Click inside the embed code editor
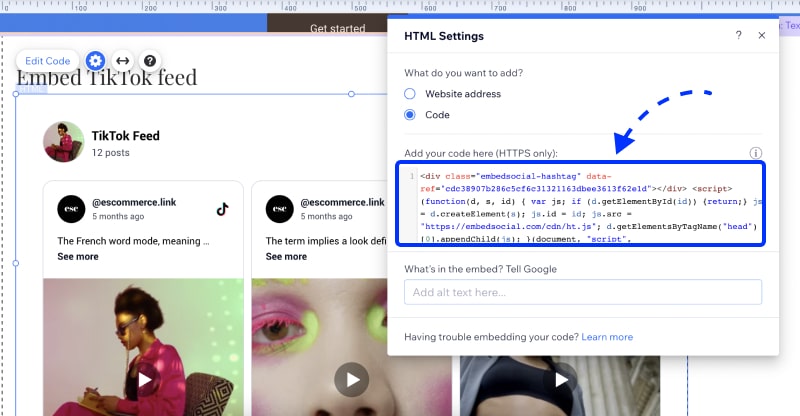 [x=580, y=204]
